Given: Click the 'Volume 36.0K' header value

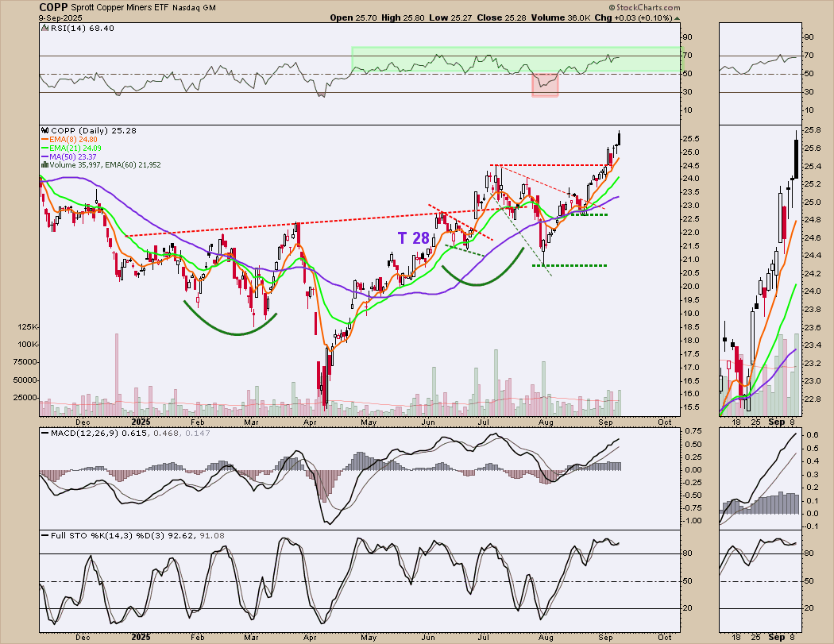Looking at the screenshot, I should tap(561, 17).
